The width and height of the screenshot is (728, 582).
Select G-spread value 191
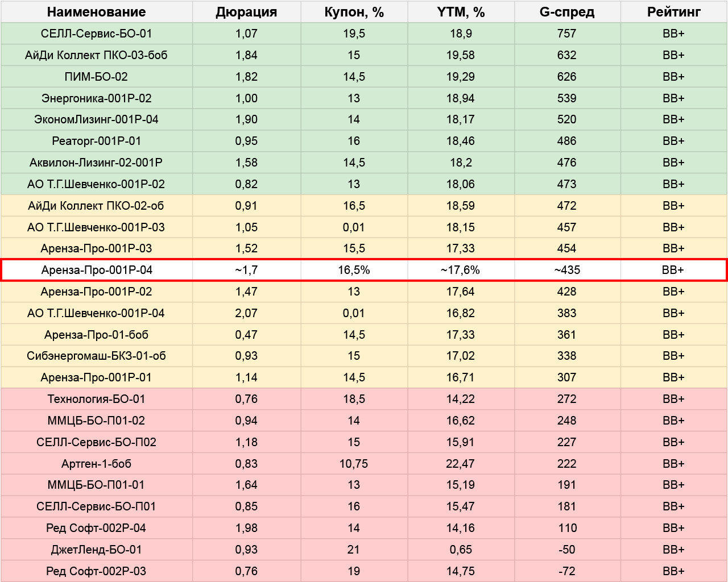coord(567,485)
